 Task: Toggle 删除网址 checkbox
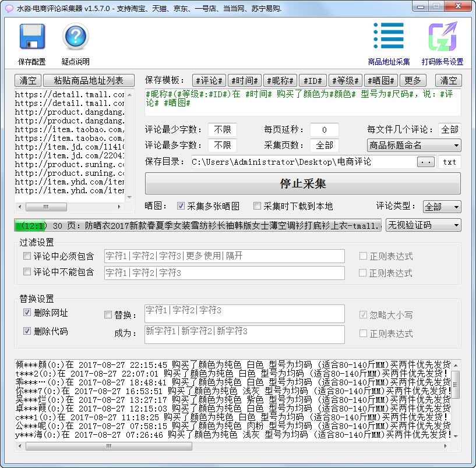[x=27, y=313]
